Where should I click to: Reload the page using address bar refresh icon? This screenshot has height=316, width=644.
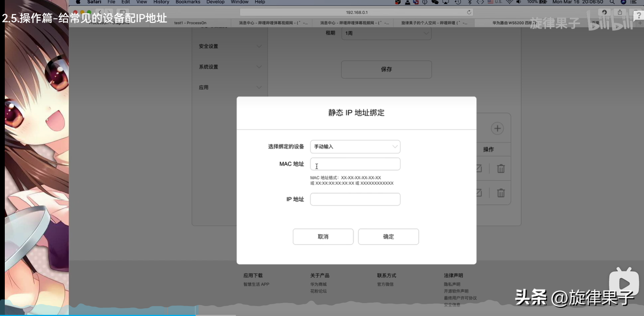(x=469, y=12)
